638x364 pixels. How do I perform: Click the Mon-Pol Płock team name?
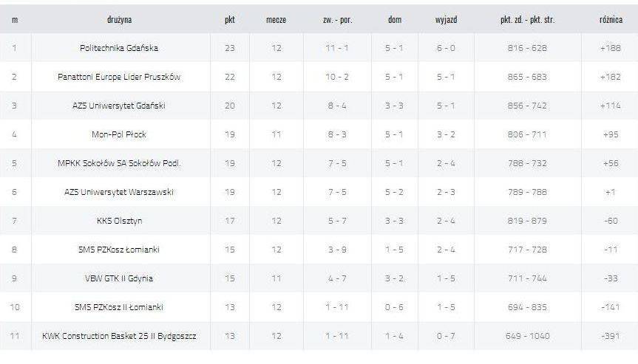click(x=119, y=134)
